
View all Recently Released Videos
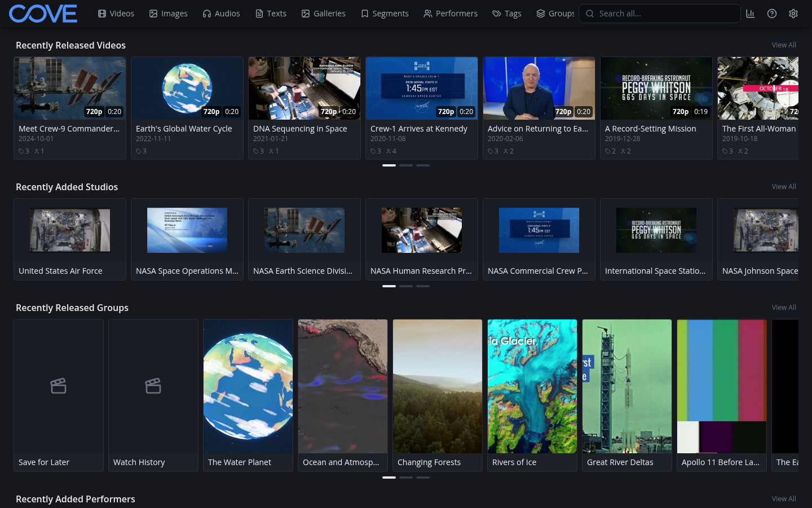click(784, 45)
